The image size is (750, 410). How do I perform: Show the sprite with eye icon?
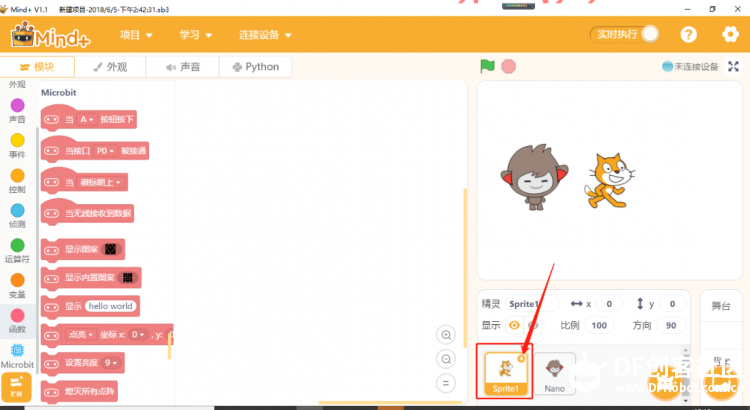coord(514,325)
